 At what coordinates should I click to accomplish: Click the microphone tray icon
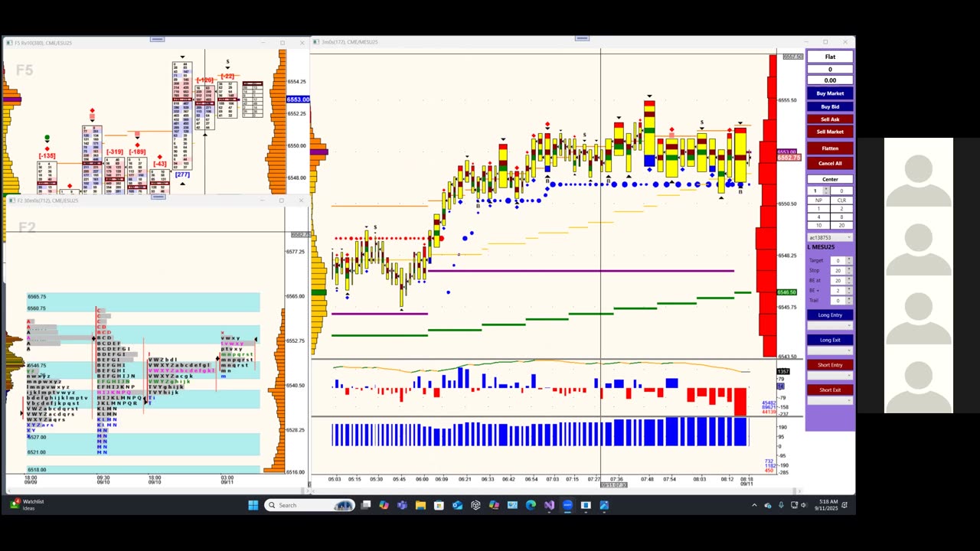(781, 505)
